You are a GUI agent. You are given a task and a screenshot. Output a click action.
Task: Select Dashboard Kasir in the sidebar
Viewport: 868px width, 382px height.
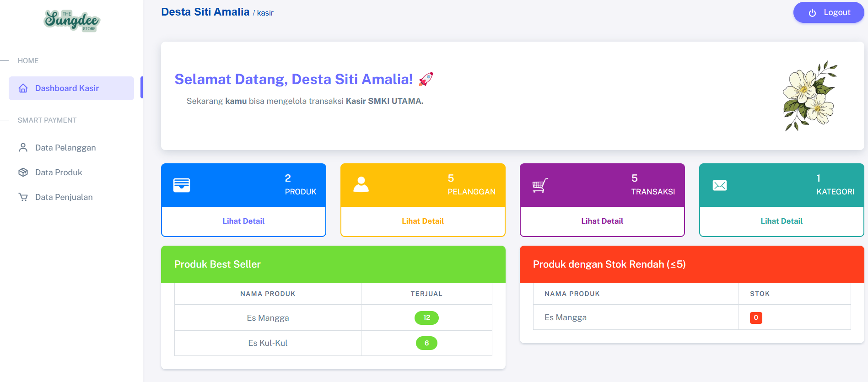tap(67, 88)
